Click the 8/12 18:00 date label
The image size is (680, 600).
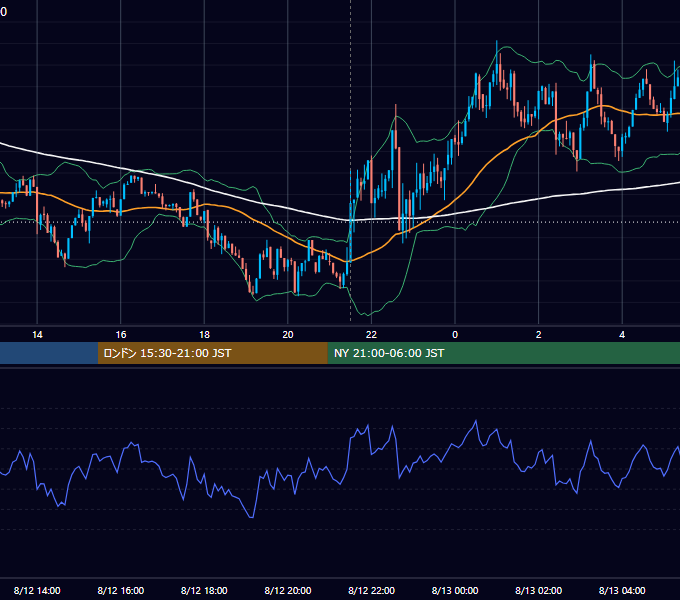[x=204, y=590]
